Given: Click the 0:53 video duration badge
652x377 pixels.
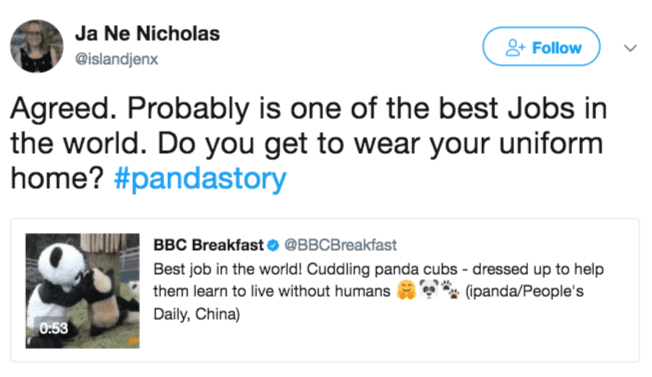Looking at the screenshot, I should coord(54,328).
